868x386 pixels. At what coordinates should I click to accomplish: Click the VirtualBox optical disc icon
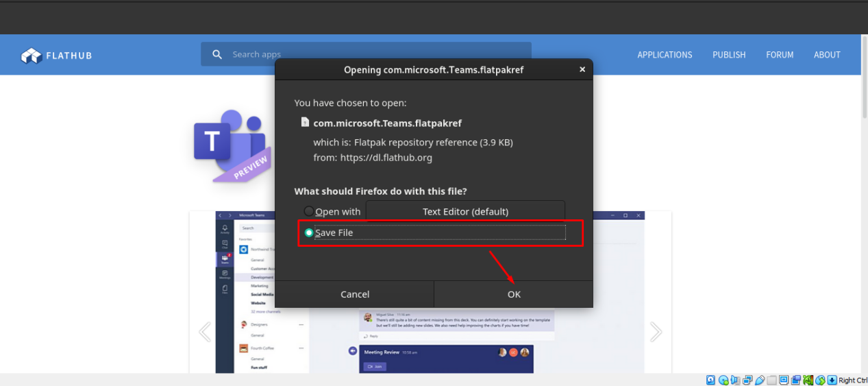723,380
